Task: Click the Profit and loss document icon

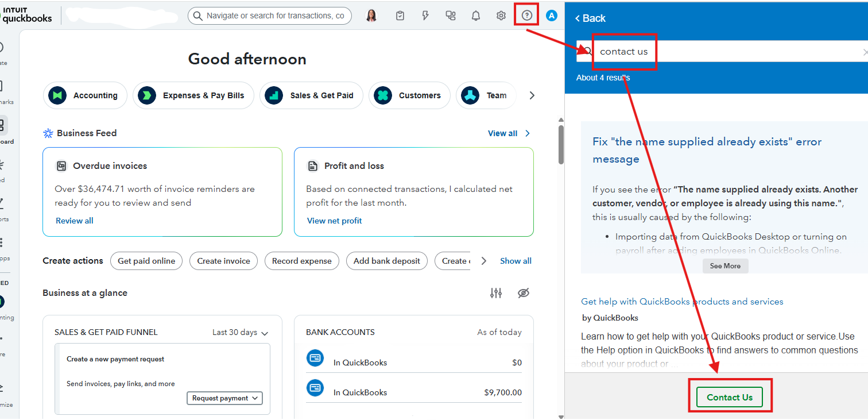Action: pyautogui.click(x=313, y=166)
